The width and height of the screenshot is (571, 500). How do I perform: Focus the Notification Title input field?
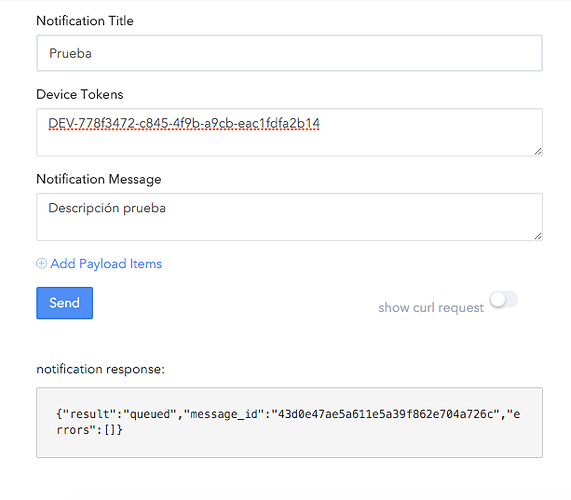[x=290, y=53]
